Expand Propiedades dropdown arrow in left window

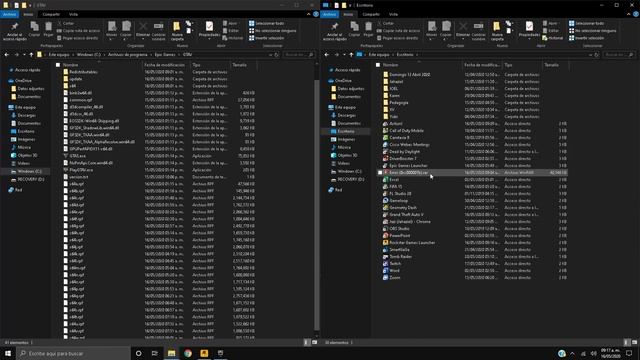pos(209,39)
